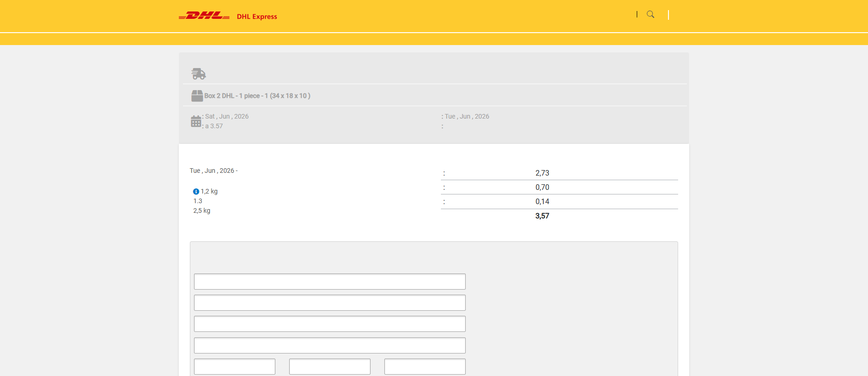
Task: Click the "2,5 kg" weight value
Action: coord(202,211)
